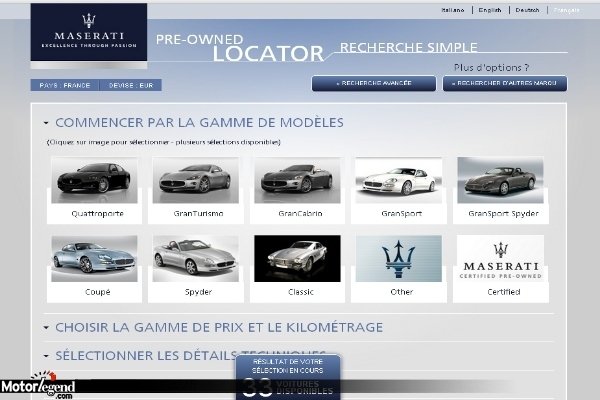Viewport: 600px width, 400px height.
Task: Click Rechercher d'autres marques button
Action: (x=505, y=83)
